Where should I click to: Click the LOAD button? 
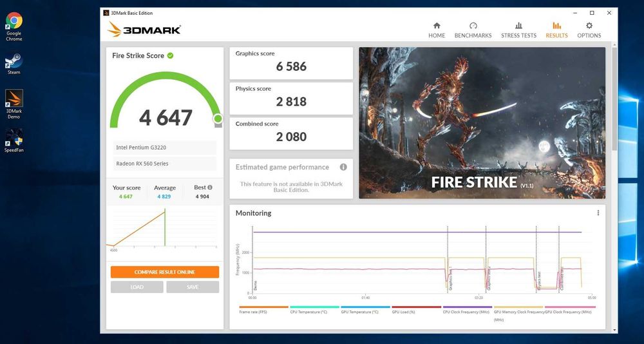tap(137, 287)
